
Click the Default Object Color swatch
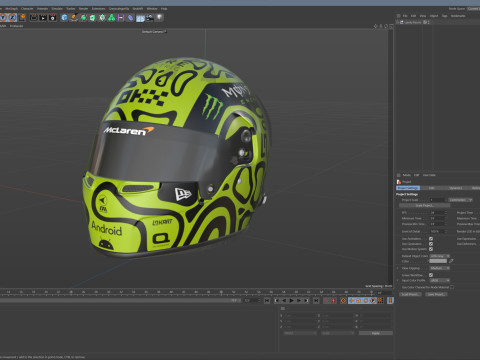point(438,261)
